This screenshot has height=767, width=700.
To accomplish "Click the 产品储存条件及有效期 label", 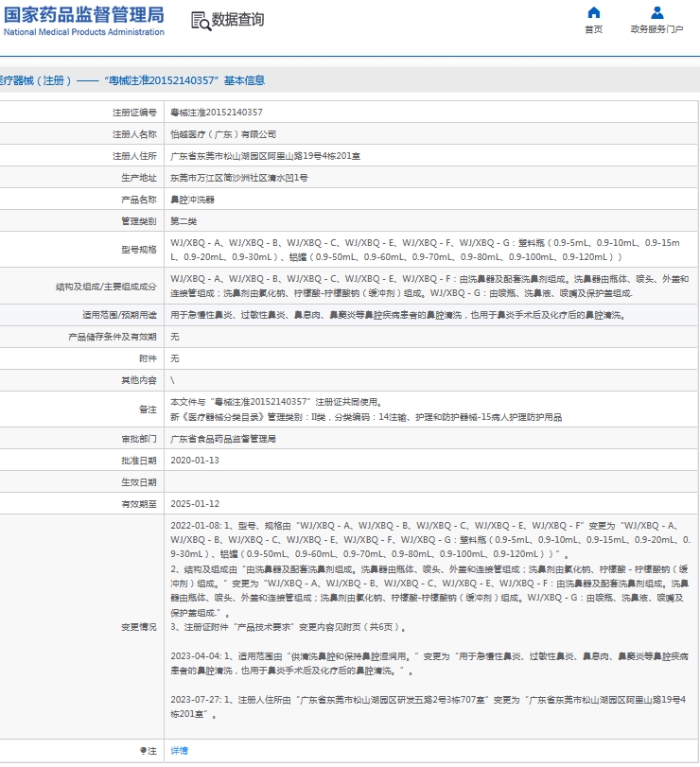I will [113, 337].
